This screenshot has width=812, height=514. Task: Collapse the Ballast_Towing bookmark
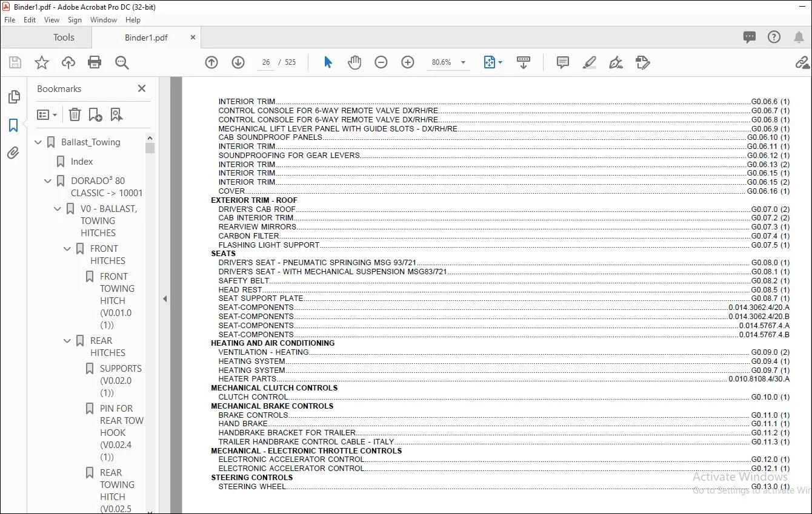point(39,142)
